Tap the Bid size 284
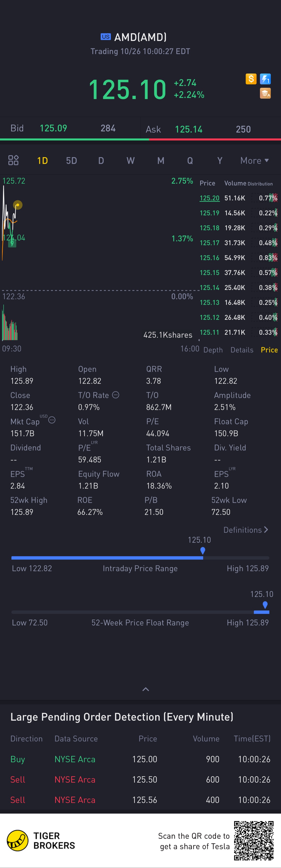 [x=108, y=128]
